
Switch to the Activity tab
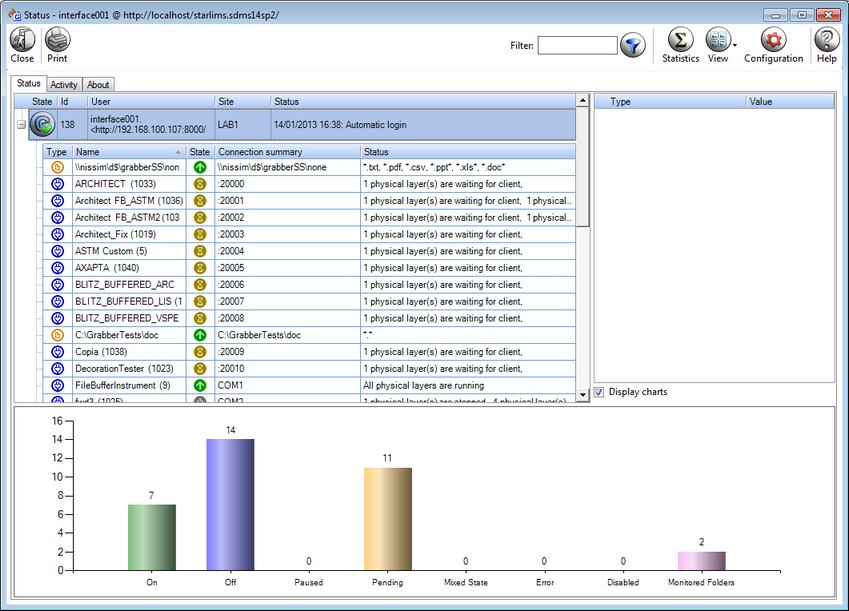(x=64, y=84)
